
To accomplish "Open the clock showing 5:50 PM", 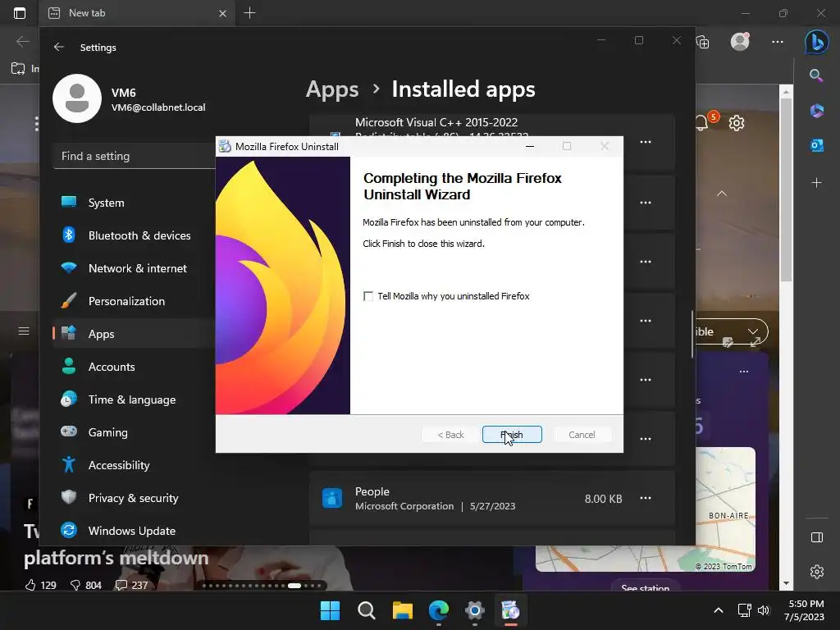I will (x=804, y=610).
